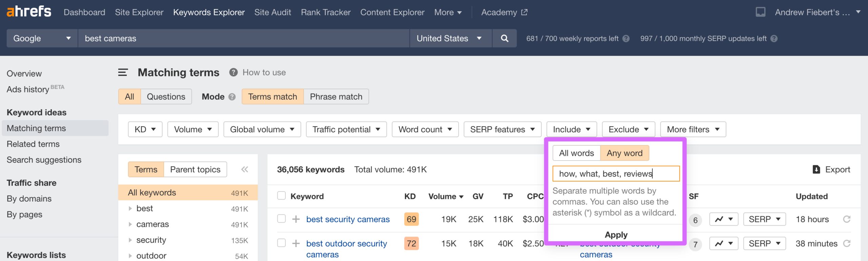The image size is (868, 261).
Task: Open trend chart for best security cameras row
Action: point(724,219)
